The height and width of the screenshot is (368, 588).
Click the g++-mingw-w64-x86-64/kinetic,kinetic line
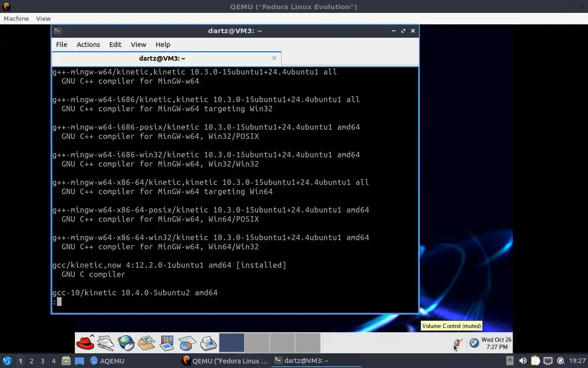click(211, 182)
